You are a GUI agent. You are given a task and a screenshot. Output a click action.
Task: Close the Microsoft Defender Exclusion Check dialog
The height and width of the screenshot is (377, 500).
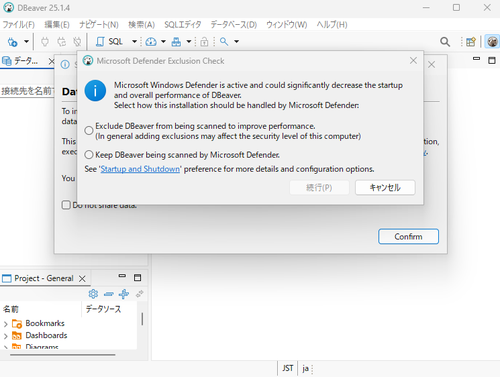coord(413,61)
